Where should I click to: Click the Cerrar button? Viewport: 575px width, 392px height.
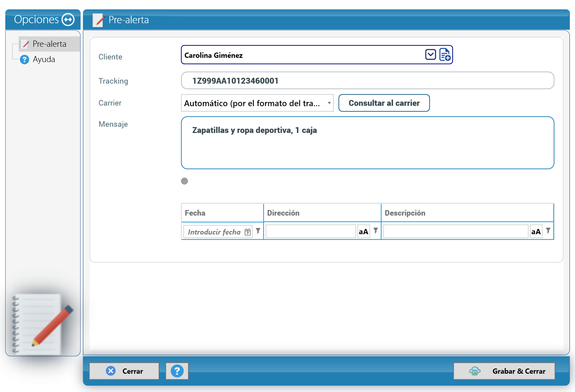124,371
